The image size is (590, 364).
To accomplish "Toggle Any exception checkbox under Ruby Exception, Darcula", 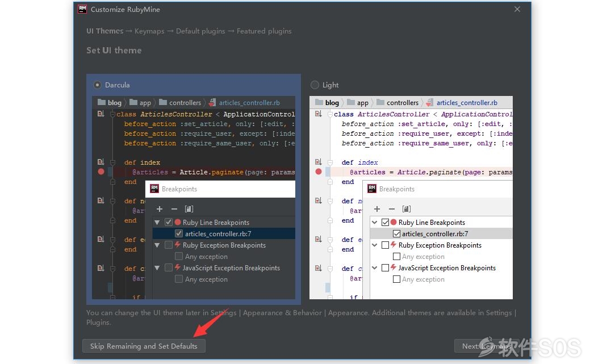I will coord(179,256).
